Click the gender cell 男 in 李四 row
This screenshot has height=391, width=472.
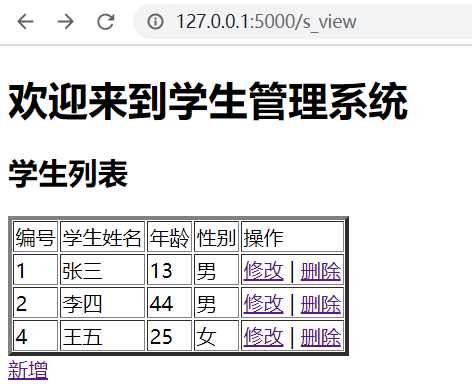coord(216,303)
